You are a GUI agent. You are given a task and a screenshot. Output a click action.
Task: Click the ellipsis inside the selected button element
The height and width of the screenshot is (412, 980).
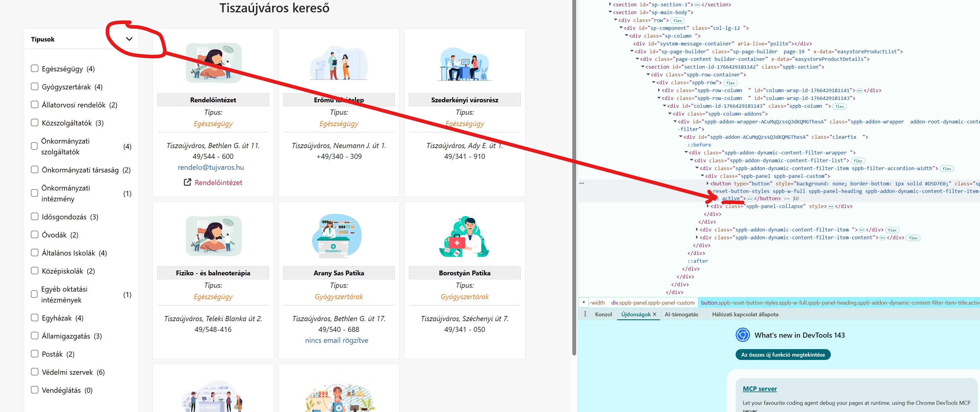749,199
